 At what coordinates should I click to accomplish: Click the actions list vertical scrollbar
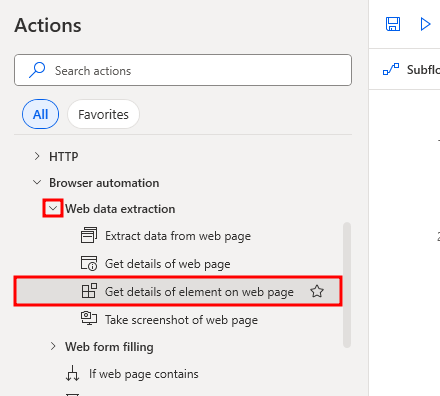(x=347, y=285)
